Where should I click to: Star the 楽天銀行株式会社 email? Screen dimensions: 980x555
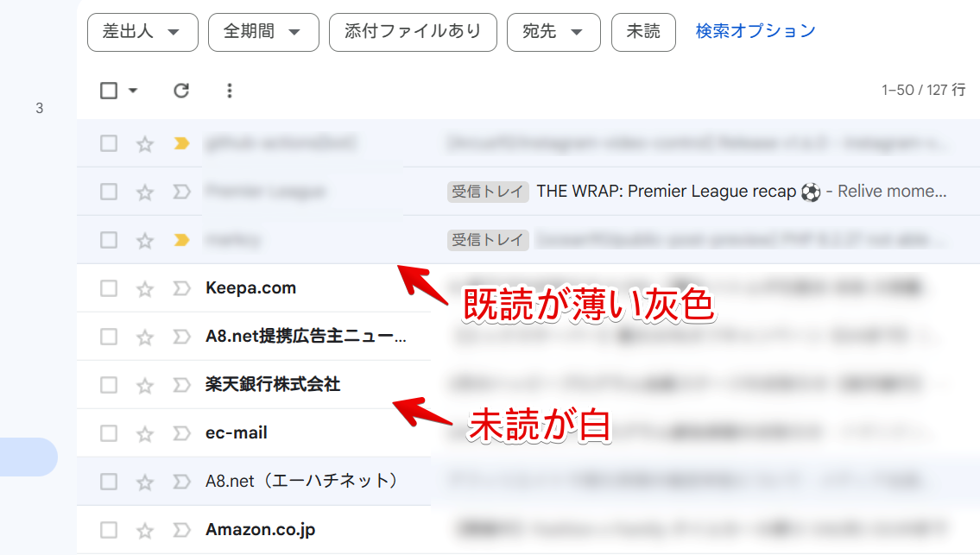145,386
